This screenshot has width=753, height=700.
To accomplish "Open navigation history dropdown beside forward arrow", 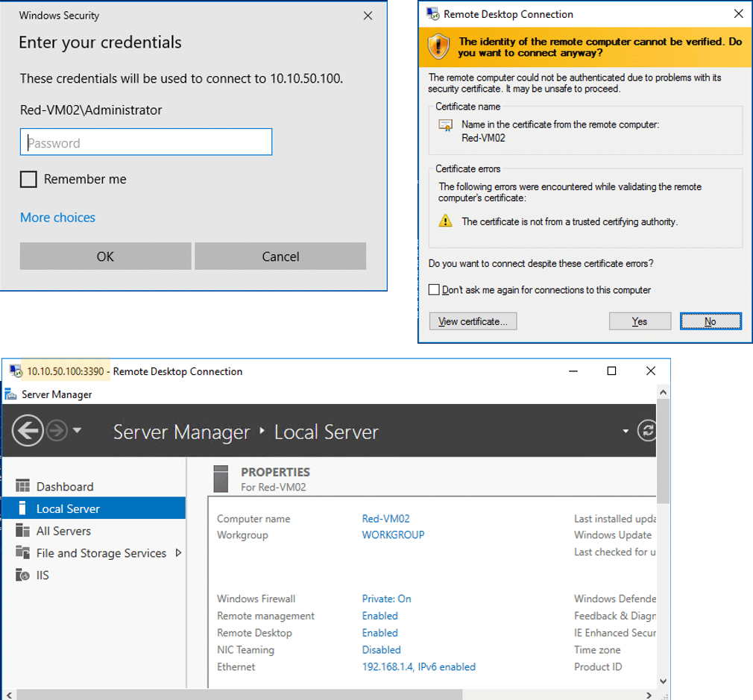I will pyautogui.click(x=78, y=430).
